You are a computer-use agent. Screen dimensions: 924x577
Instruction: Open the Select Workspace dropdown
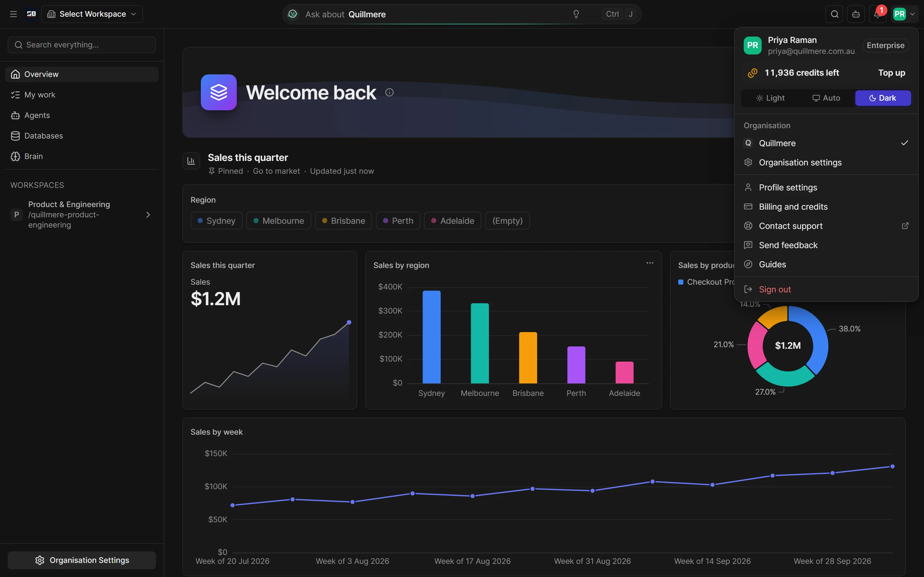[92, 14]
